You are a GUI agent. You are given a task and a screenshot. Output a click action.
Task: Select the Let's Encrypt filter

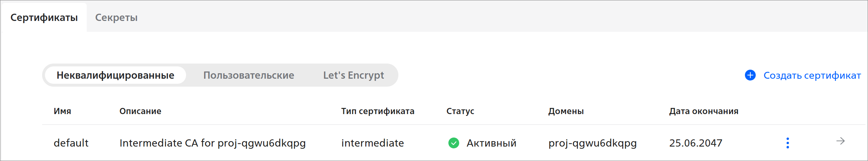click(353, 75)
